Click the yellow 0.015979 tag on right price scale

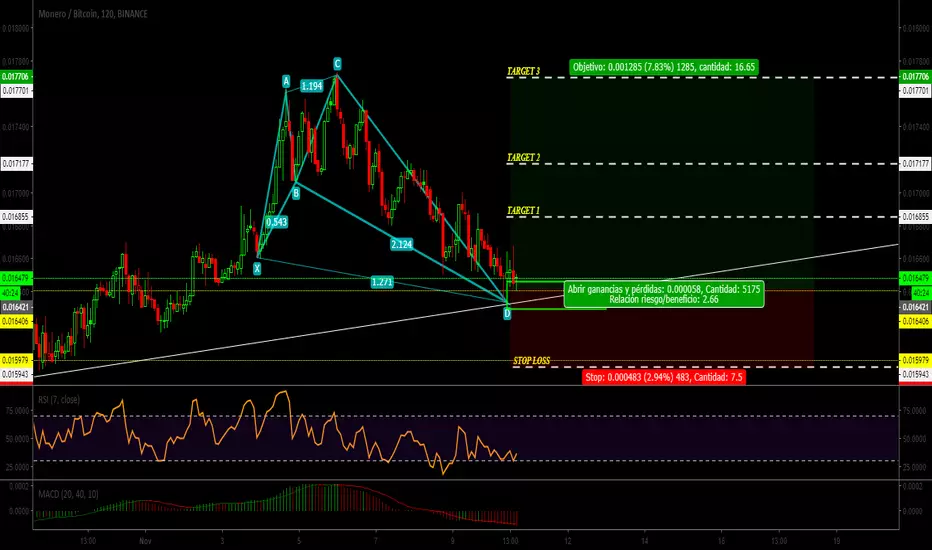coord(915,360)
